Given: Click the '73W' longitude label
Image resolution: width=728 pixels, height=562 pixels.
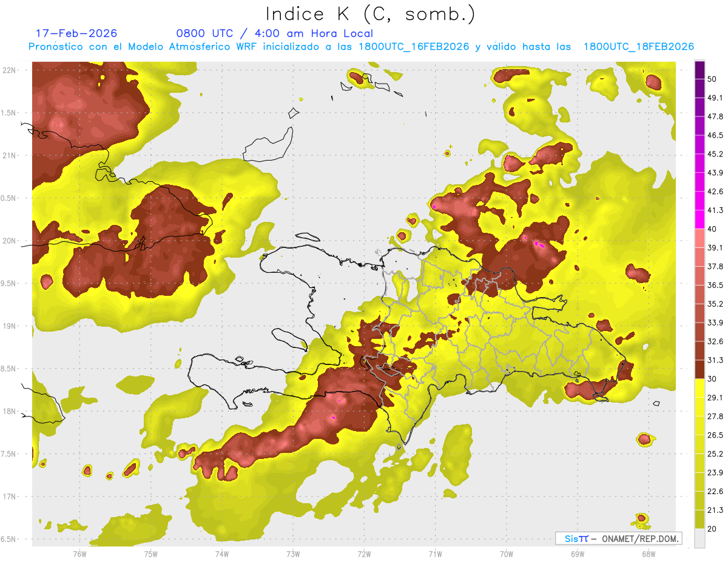Looking at the screenshot, I should (x=293, y=554).
